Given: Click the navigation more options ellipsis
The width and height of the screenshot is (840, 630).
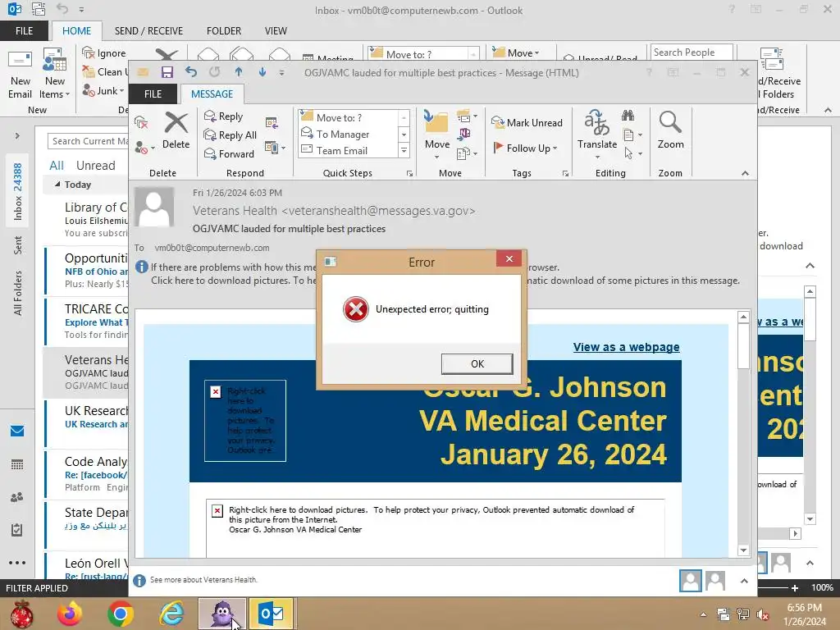Looking at the screenshot, I should tap(17, 563).
